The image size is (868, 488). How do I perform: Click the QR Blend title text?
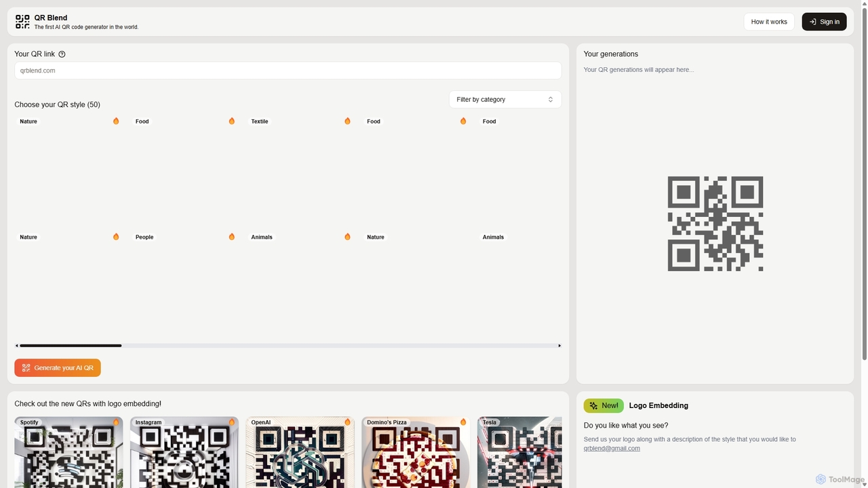pyautogui.click(x=51, y=18)
